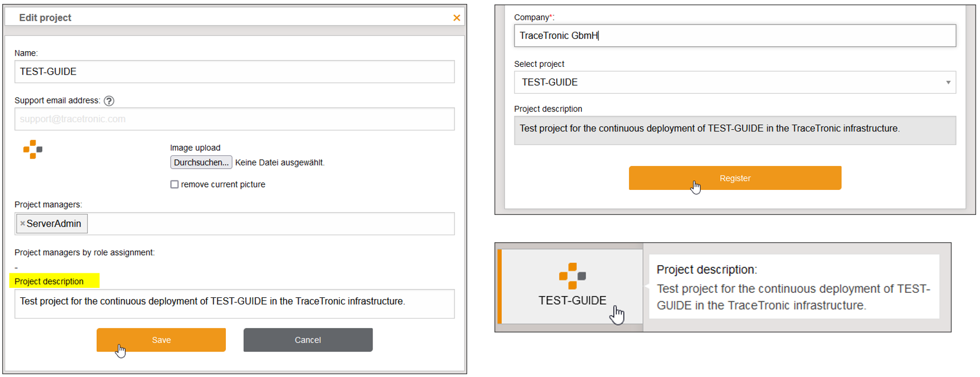This screenshot has width=980, height=377.
Task: Click the highlighted Project description label
Action: [x=49, y=281]
